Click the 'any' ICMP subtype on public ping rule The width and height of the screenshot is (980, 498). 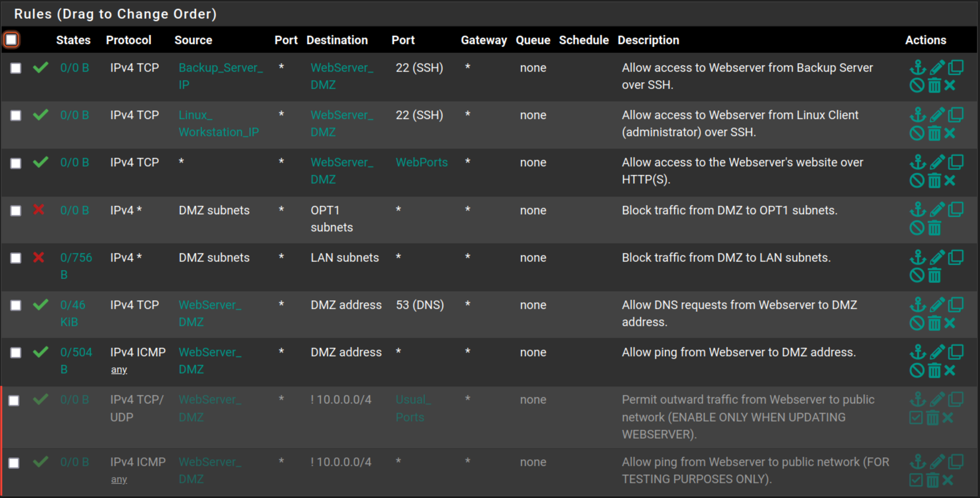coord(119,479)
